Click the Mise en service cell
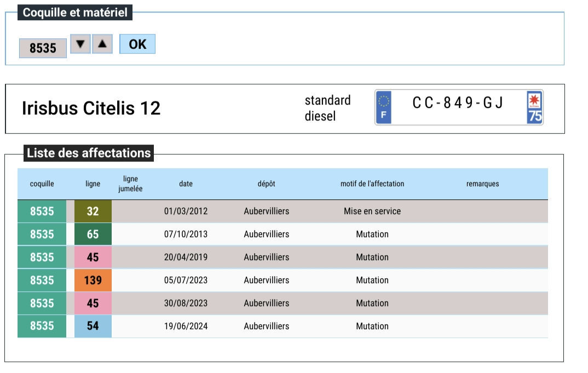 tap(372, 211)
